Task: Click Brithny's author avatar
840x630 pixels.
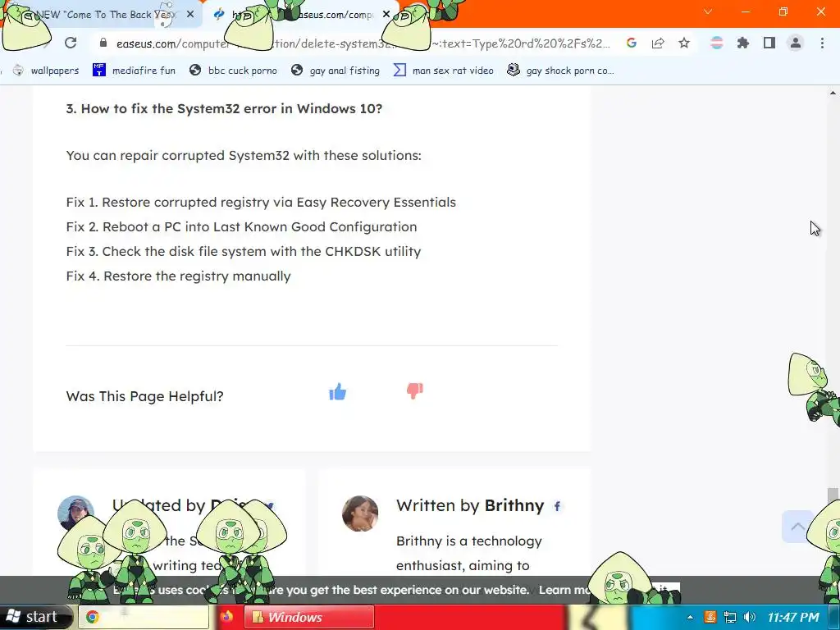Action: coord(360,514)
